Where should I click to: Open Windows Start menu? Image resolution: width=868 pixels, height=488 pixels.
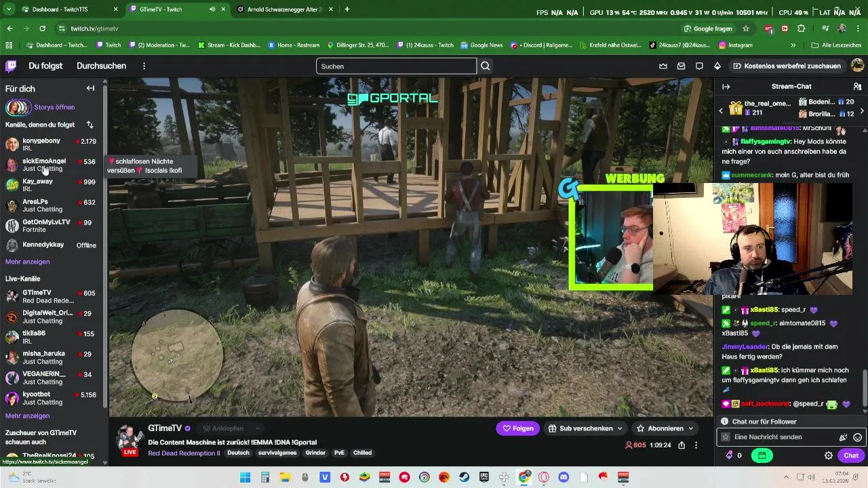[245, 477]
